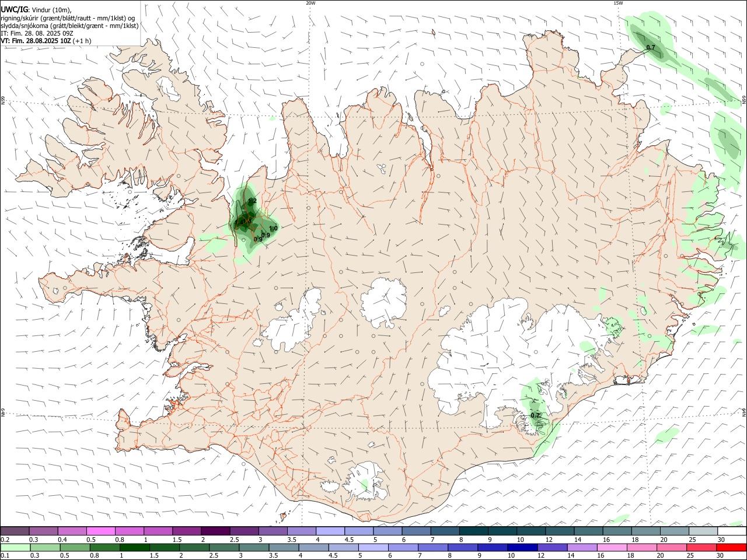
Task: Click the '0.2' label on the upper scale
Action: point(5,540)
